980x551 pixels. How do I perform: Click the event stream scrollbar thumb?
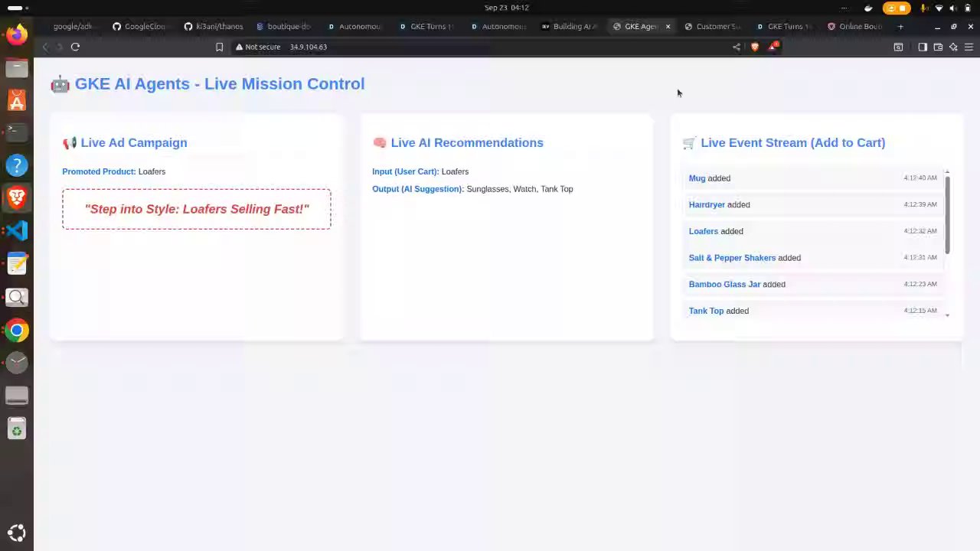tap(947, 215)
